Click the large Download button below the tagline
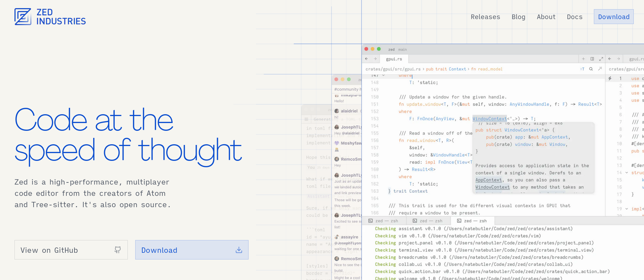644x280 pixels. coord(192,250)
